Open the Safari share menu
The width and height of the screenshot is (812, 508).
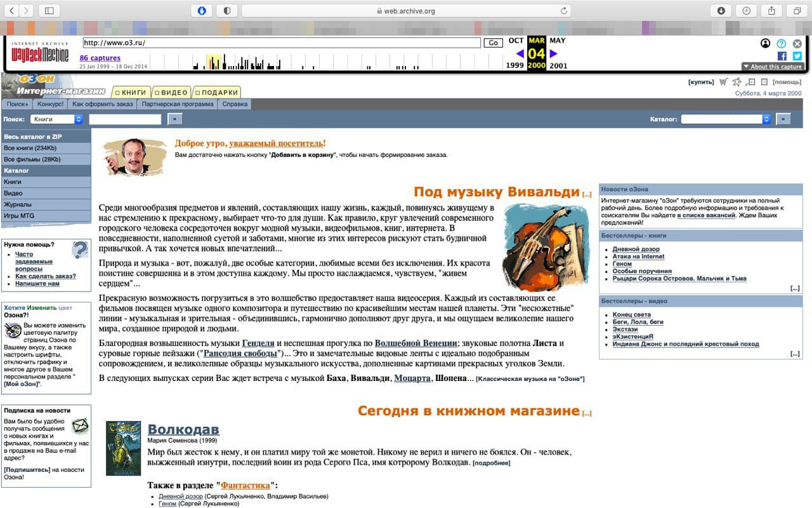click(x=772, y=11)
